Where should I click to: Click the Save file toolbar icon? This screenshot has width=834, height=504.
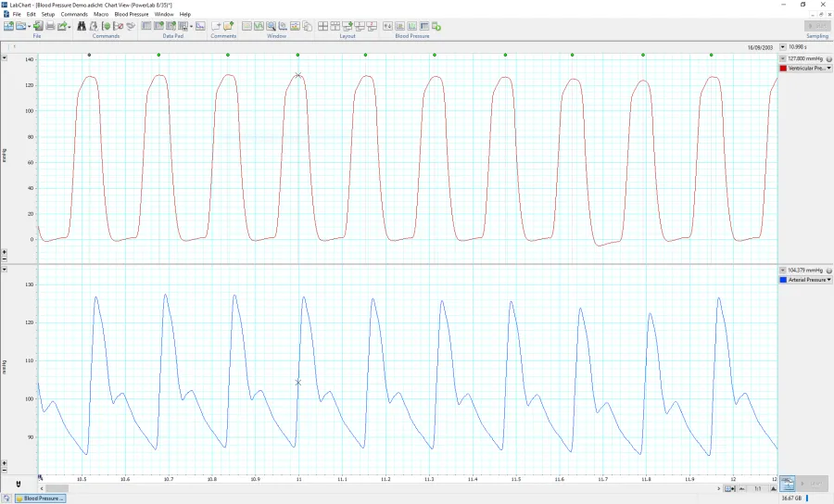[38, 26]
